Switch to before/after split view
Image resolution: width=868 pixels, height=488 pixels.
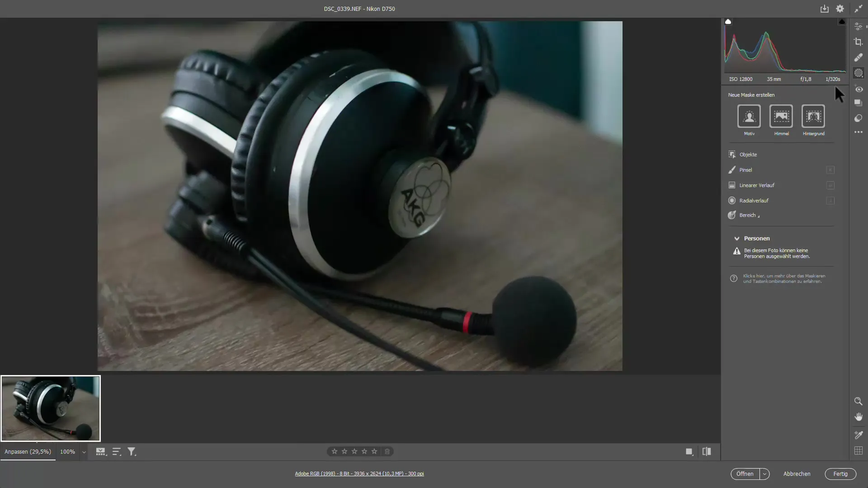707,451
